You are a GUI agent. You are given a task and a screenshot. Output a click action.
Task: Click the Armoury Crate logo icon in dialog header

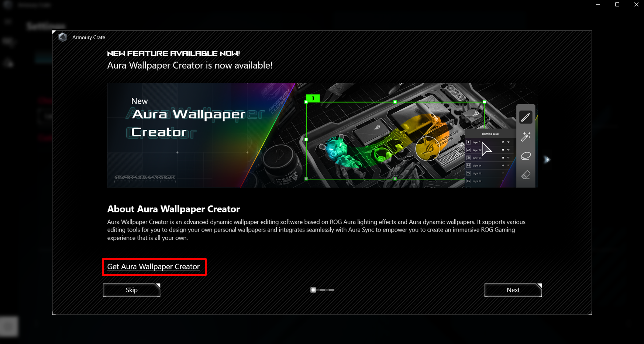63,37
